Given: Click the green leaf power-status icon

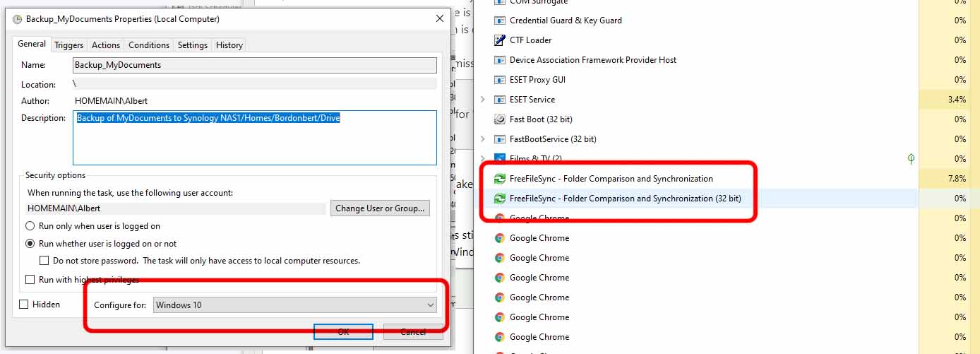Looking at the screenshot, I should (912, 159).
